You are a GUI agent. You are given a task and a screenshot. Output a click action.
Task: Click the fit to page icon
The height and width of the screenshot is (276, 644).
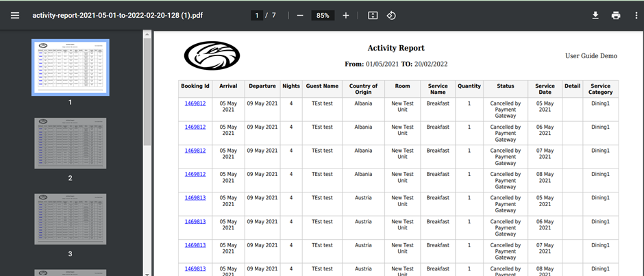click(x=373, y=16)
